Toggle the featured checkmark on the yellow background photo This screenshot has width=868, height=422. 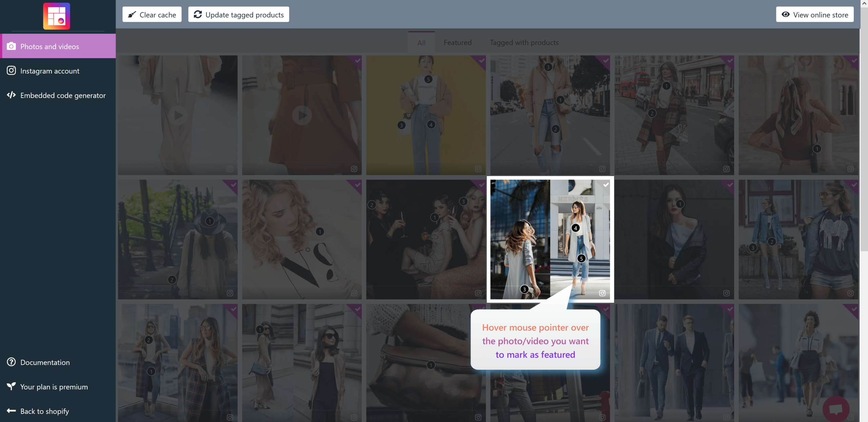point(481,60)
